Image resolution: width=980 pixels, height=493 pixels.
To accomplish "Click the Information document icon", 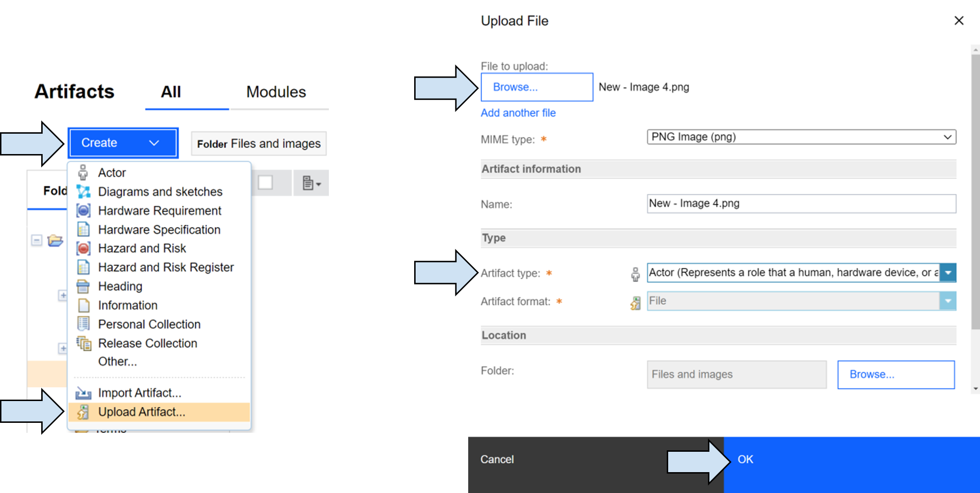I will (83, 305).
